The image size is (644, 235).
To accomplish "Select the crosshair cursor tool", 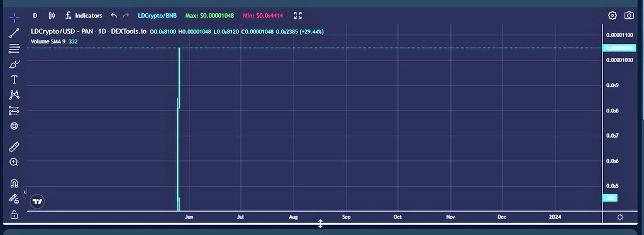I will [14, 18].
